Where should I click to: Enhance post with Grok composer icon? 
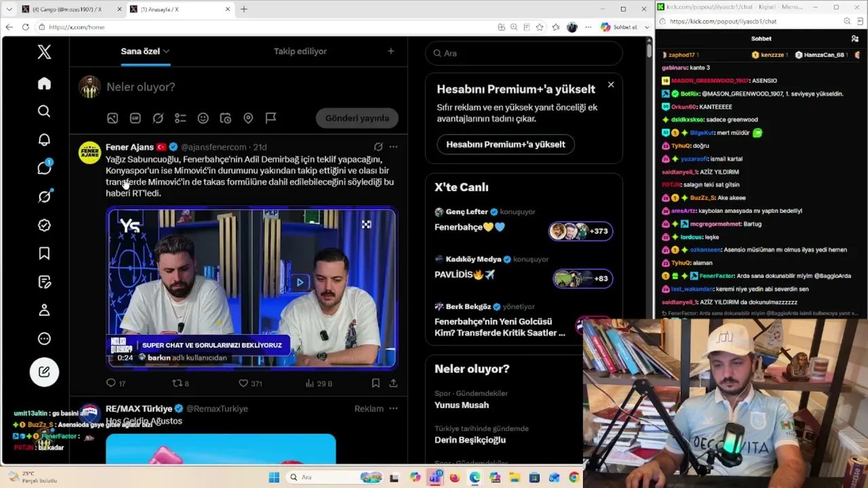pyautogui.click(x=158, y=118)
